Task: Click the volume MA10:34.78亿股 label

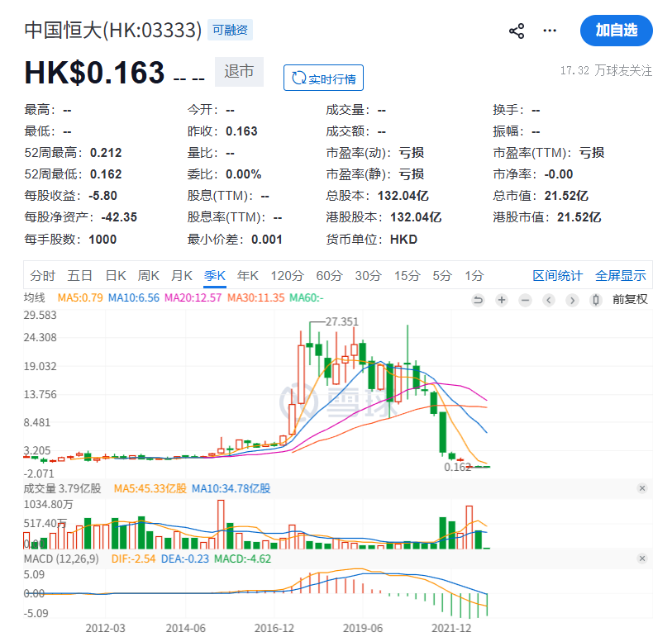Action: point(231,488)
